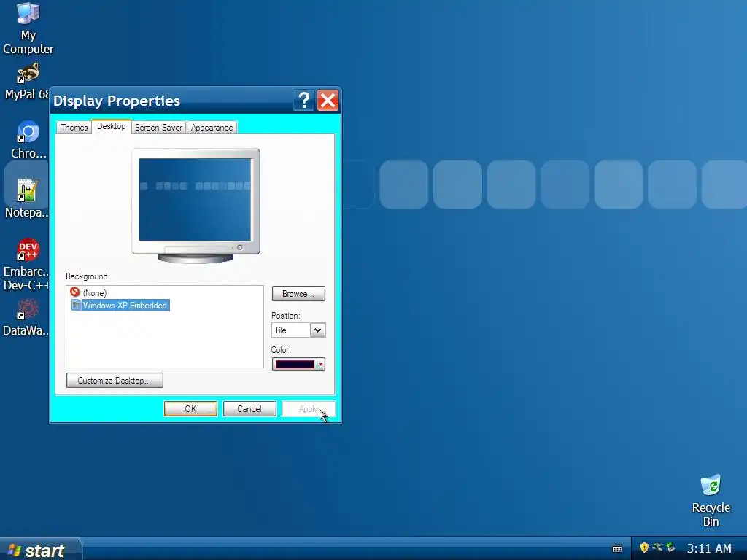Click the Cancel button
Viewport: 747px width, 560px height.
pos(249,408)
